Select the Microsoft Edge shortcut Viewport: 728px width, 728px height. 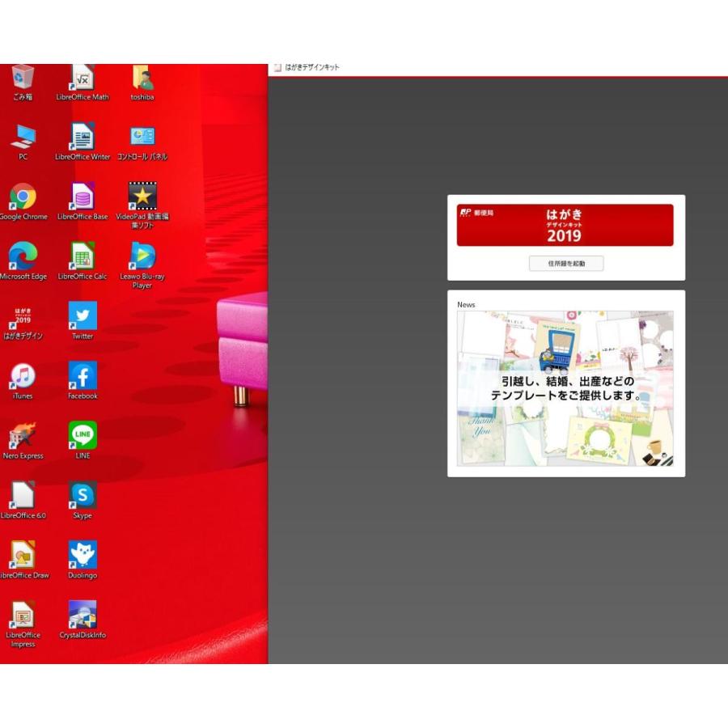(23, 257)
